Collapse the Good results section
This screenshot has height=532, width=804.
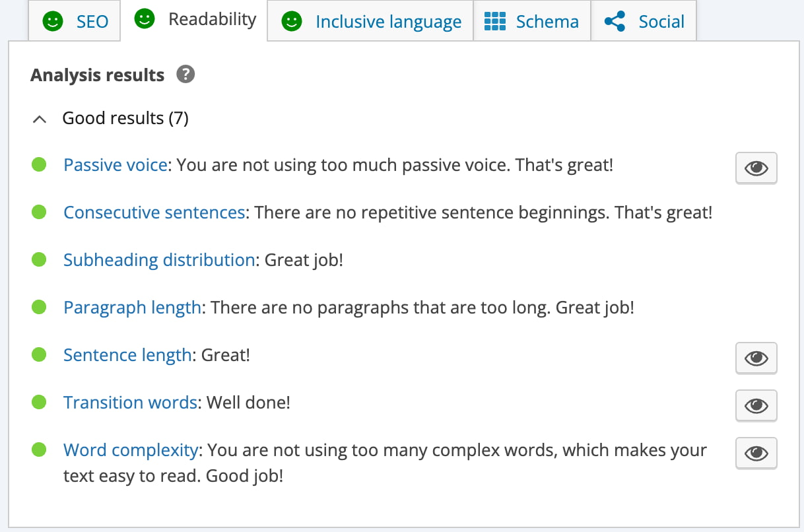click(x=39, y=119)
